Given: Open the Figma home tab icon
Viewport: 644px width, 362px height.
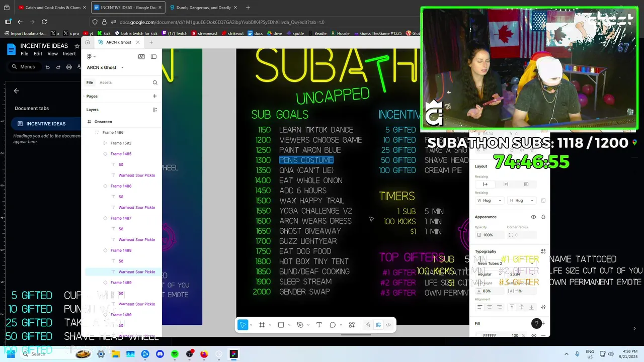Looking at the screenshot, I should pos(88,42).
